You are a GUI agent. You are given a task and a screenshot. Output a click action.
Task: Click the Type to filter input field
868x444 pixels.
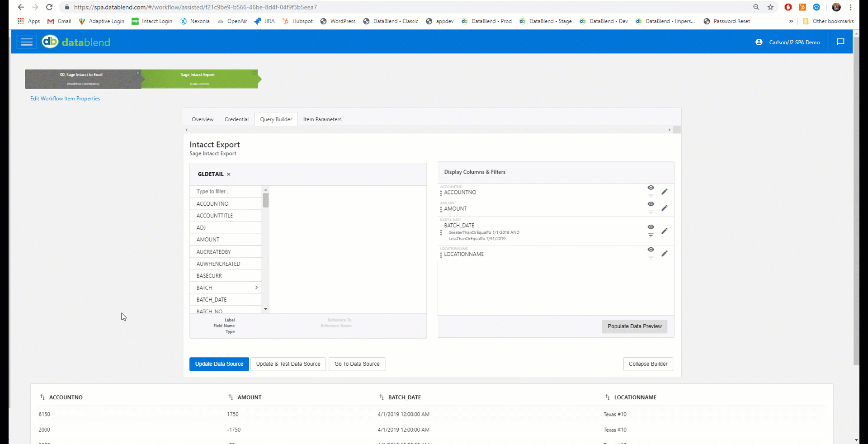[226, 191]
